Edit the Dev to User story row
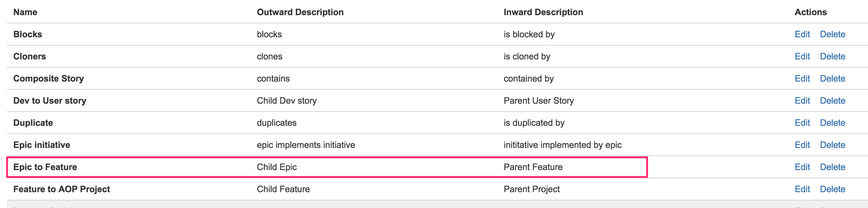 coord(802,101)
